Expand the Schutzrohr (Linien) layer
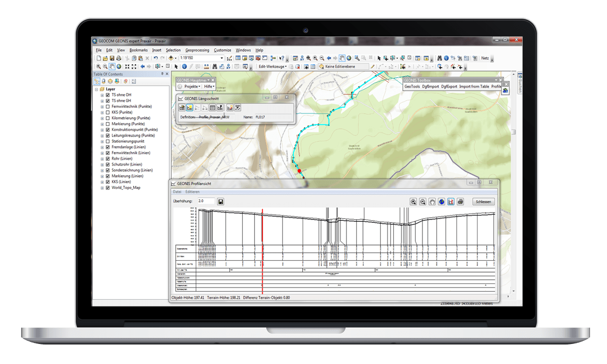607x364 pixels. tap(102, 164)
